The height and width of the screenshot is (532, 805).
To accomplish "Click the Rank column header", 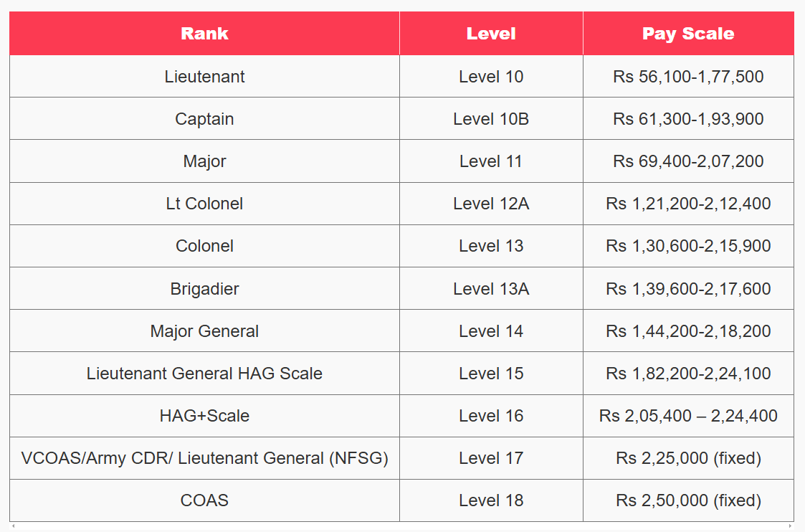I will click(x=204, y=34).
